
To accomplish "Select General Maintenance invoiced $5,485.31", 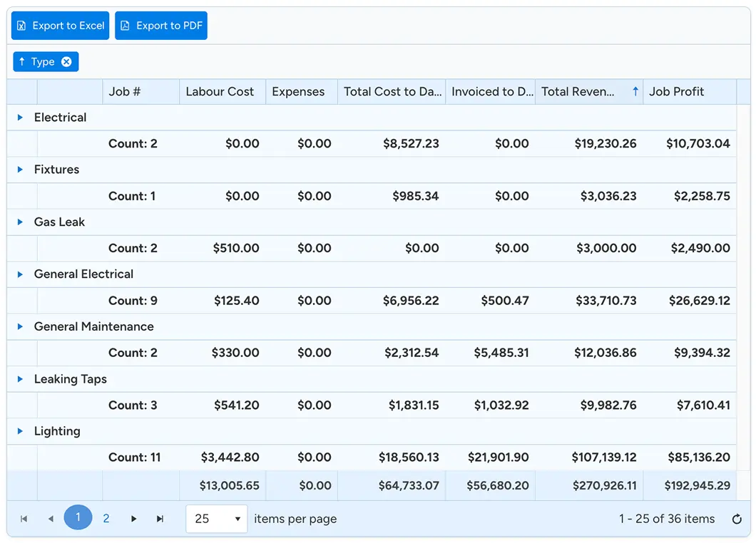I will click(501, 353).
